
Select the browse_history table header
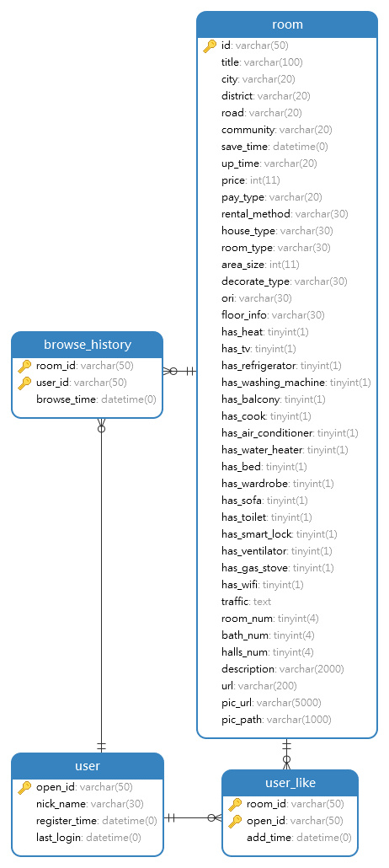[x=88, y=345]
